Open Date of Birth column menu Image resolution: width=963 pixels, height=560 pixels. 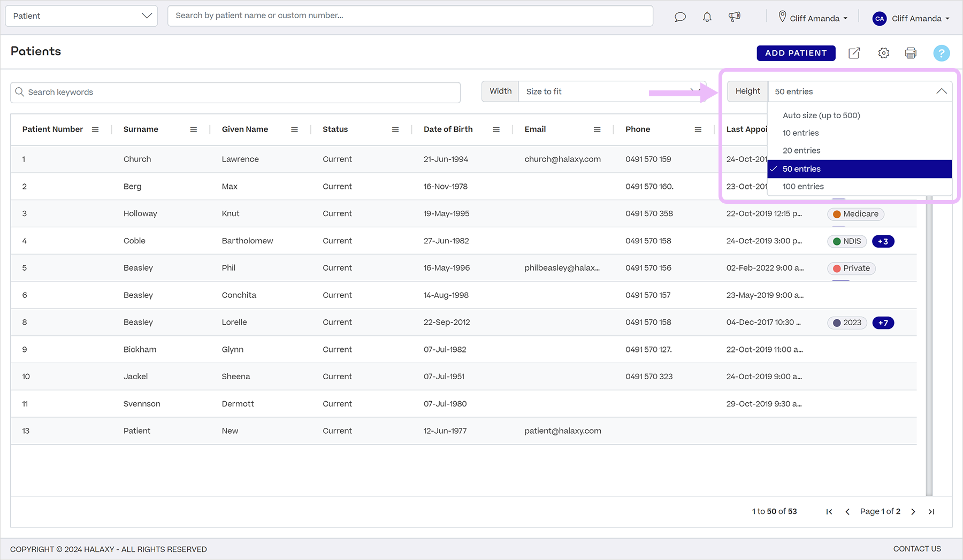496,129
